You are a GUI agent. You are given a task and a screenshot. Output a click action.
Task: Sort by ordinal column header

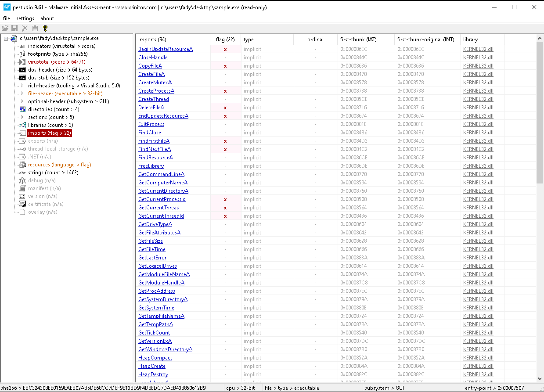(315, 40)
